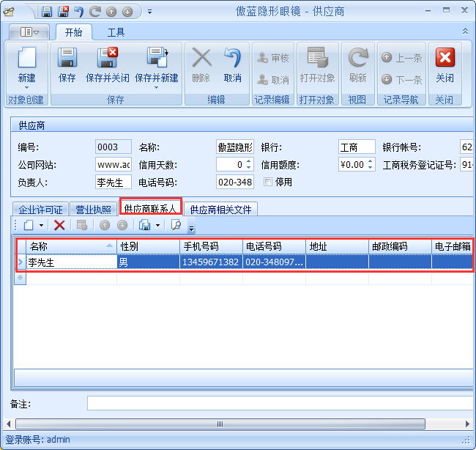Click the search icon in contact toolbar
The width and height of the screenshot is (476, 450).
(176, 226)
